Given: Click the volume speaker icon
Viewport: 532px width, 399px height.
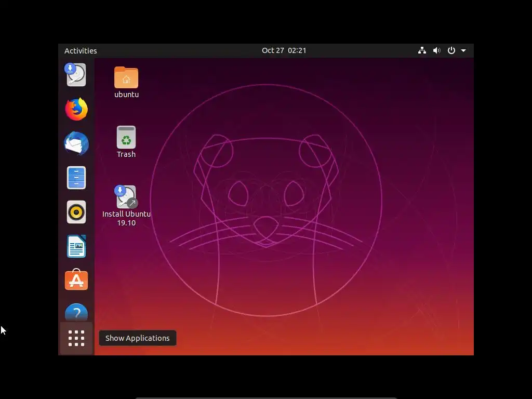Looking at the screenshot, I should [436, 50].
